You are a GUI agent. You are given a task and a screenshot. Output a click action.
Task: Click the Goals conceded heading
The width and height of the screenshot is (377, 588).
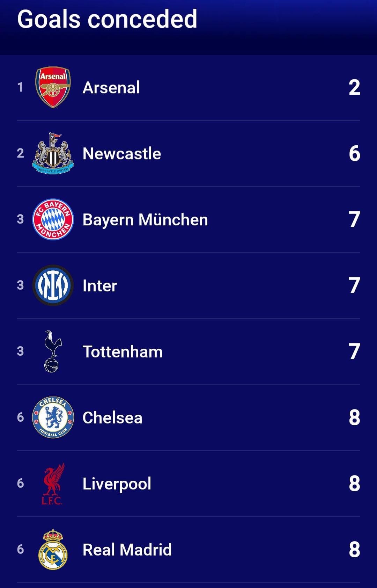pyautogui.click(x=107, y=19)
